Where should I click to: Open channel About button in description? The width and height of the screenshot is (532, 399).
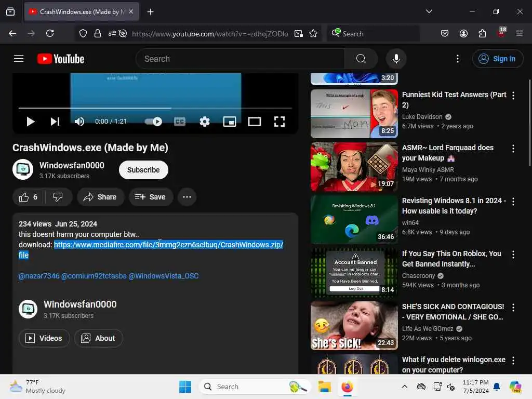98,338
